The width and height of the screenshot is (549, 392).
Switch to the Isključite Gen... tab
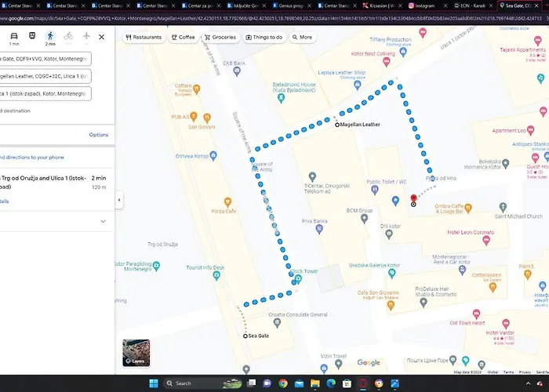(x=247, y=5)
